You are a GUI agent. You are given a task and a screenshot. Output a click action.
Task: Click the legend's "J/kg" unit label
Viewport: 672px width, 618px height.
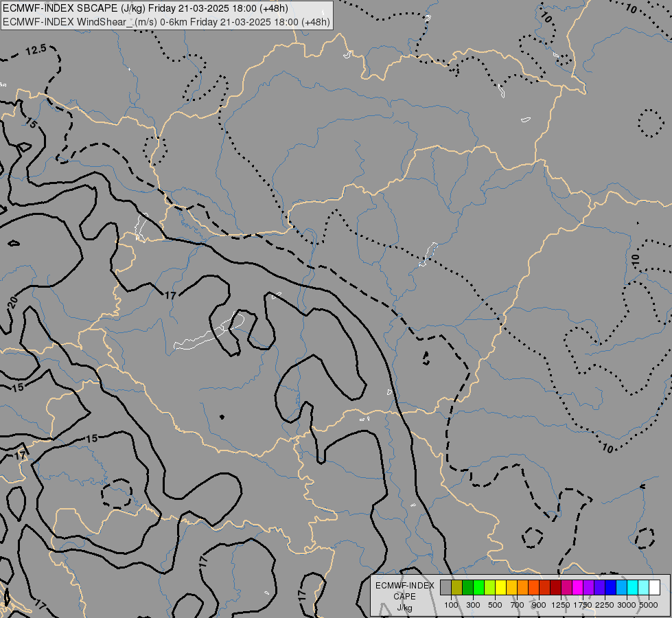pyautogui.click(x=404, y=608)
